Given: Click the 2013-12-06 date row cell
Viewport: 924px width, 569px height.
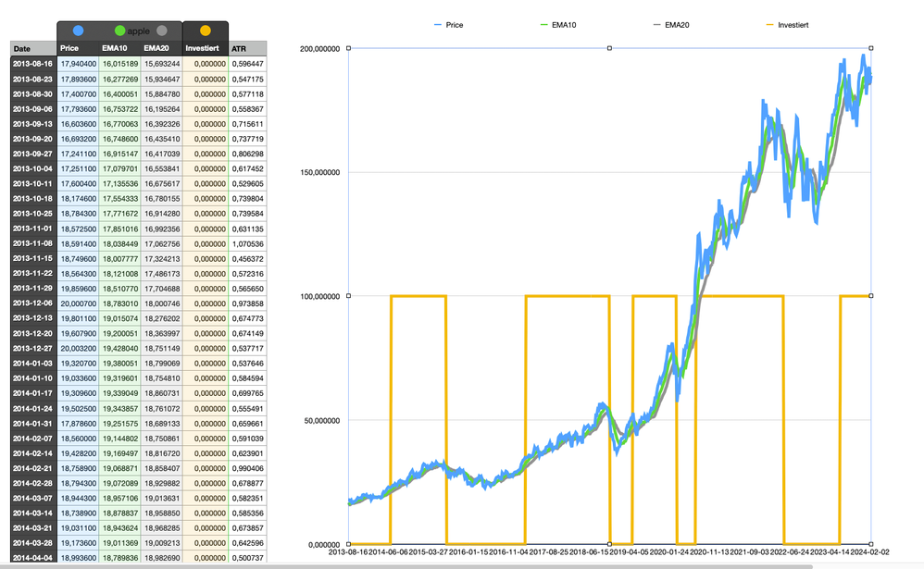Looking at the screenshot, I should (33, 303).
